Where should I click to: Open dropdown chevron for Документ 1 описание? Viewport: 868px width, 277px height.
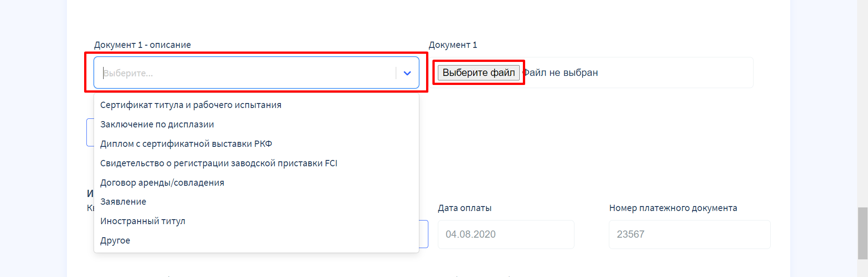(407, 73)
